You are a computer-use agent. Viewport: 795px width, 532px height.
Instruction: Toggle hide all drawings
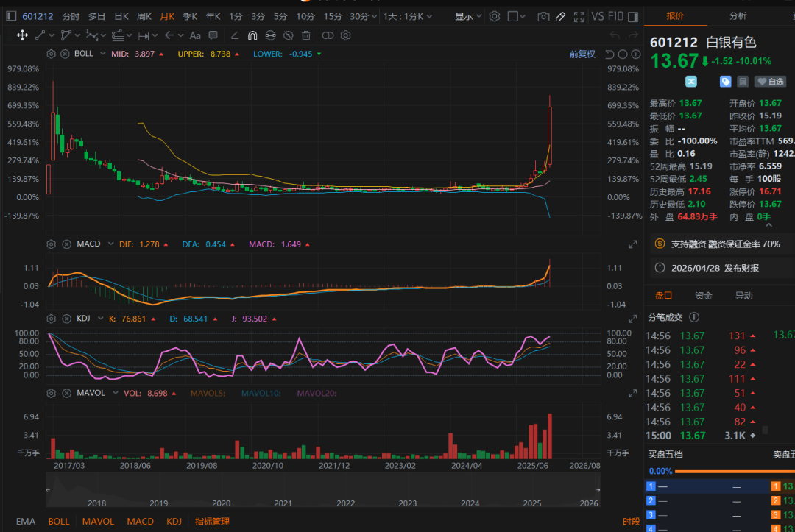288,35
